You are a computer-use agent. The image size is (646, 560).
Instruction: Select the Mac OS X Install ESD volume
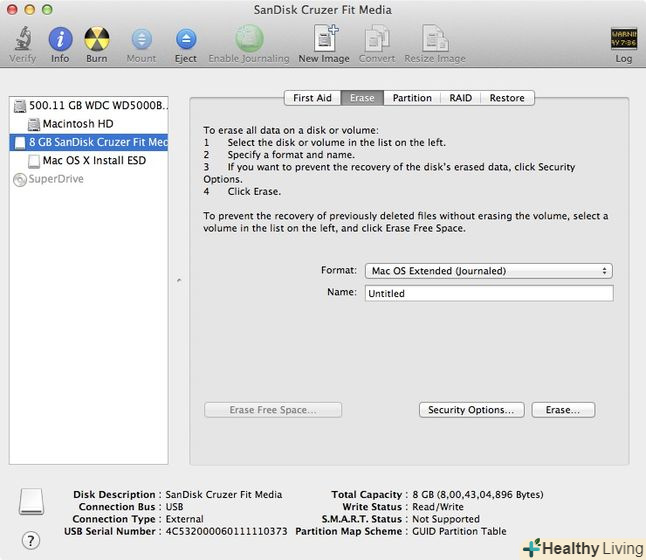pyautogui.click(x=89, y=160)
